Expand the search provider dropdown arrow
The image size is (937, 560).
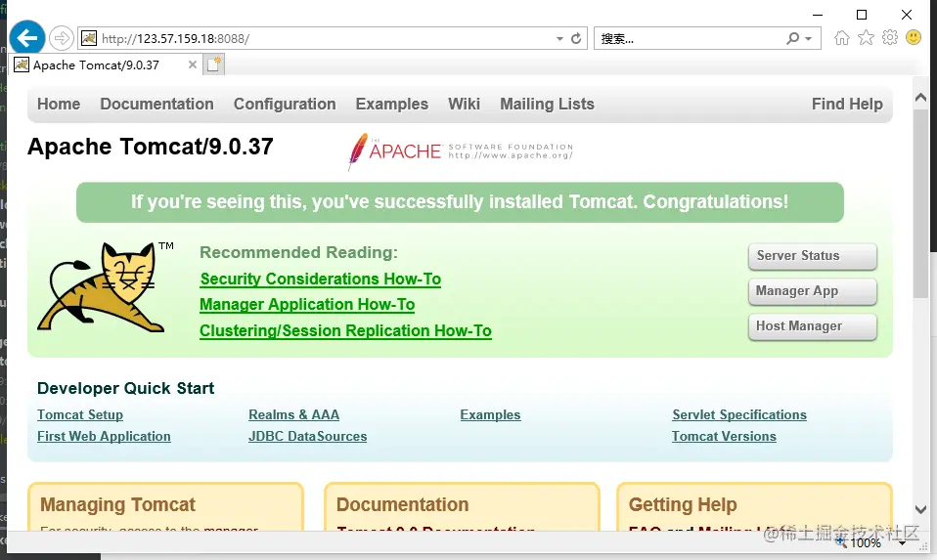coord(809,39)
